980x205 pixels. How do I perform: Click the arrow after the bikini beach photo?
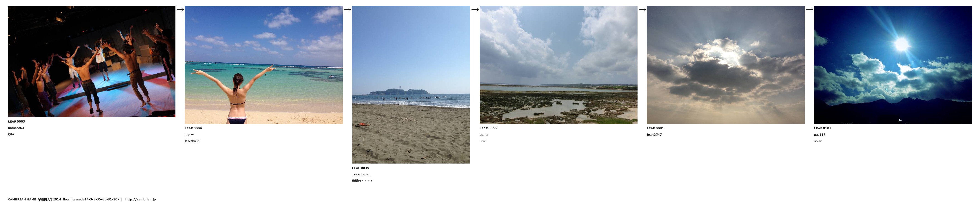click(x=347, y=10)
